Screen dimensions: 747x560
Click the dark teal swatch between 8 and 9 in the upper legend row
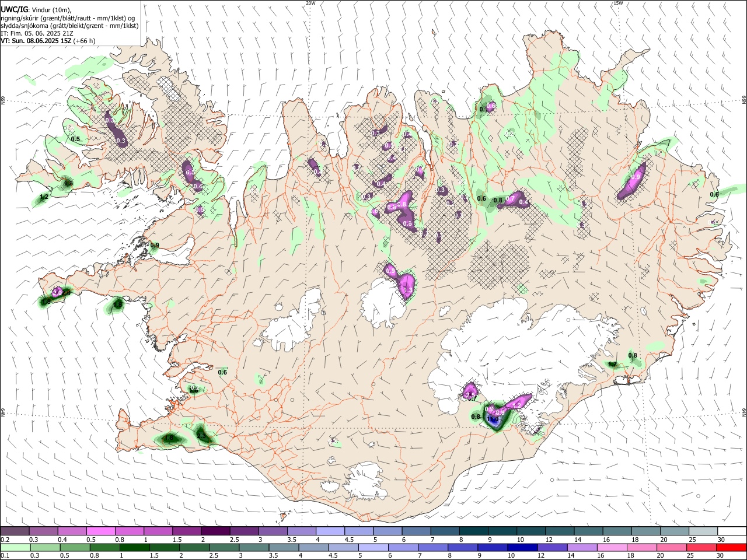click(x=474, y=531)
